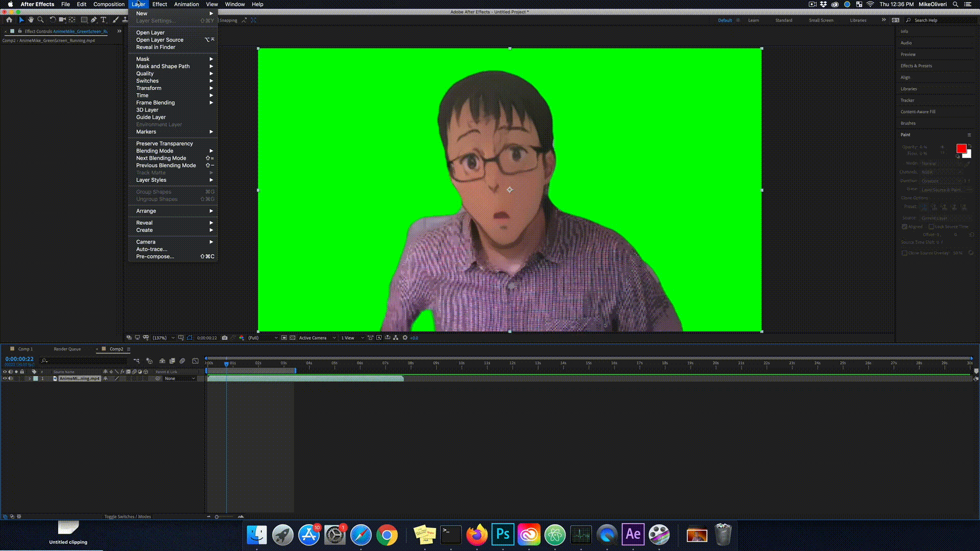Choose Pre-compose from the Layer menu

[155, 257]
